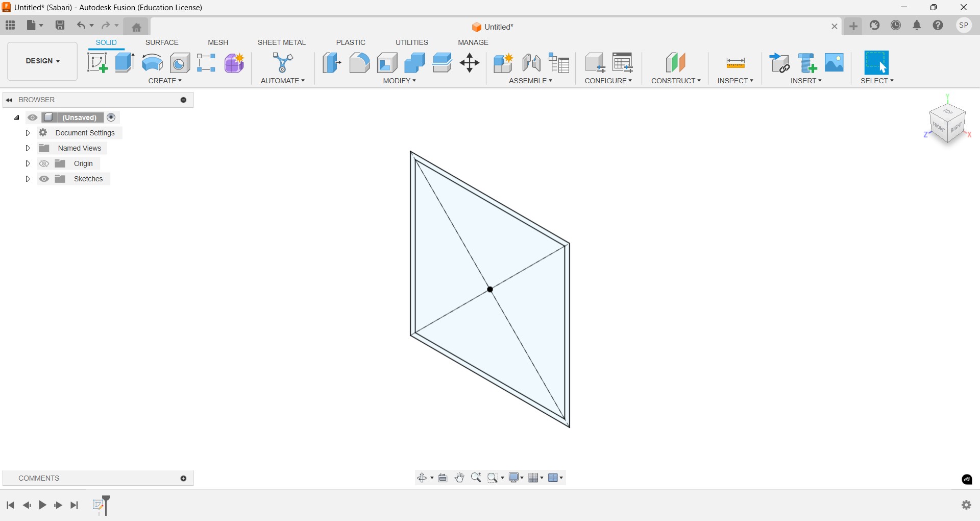Save the document using the save icon
This screenshot has width=980, height=521.
60,25
